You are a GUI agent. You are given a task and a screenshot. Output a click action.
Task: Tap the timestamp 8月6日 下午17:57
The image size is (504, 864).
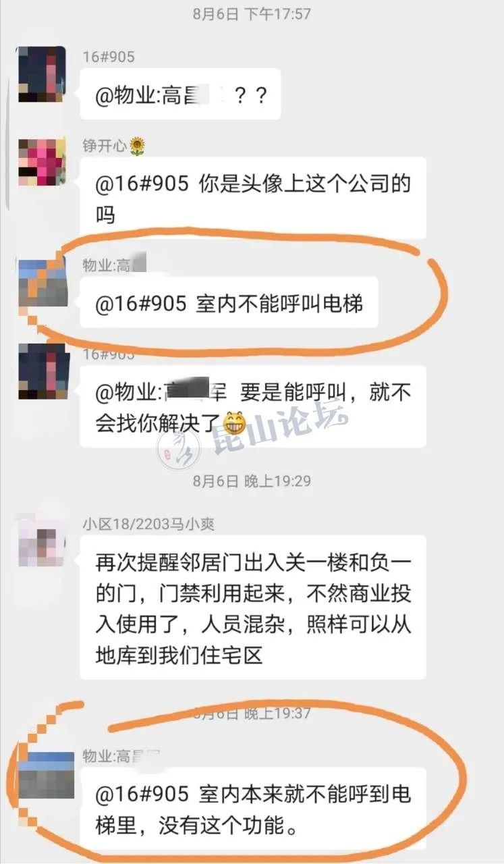(x=252, y=13)
